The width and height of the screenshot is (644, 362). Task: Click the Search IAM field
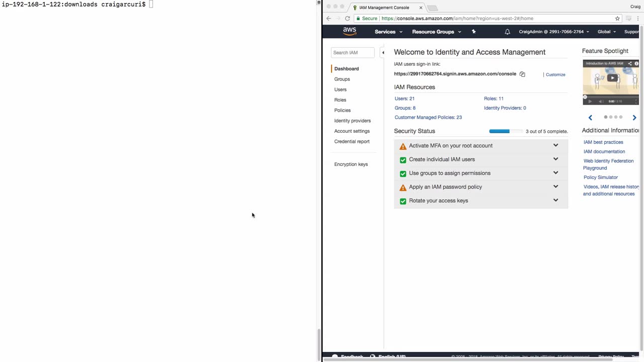pyautogui.click(x=353, y=52)
